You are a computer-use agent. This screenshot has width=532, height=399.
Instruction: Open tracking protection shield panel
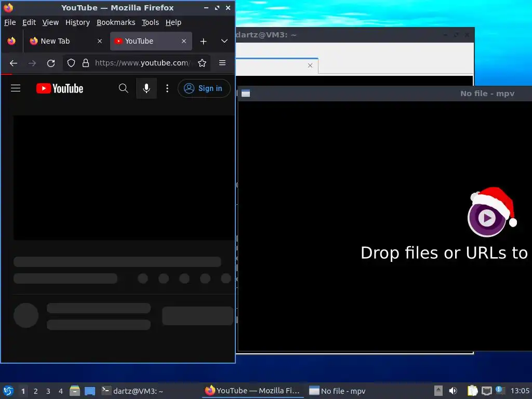pyautogui.click(x=71, y=63)
